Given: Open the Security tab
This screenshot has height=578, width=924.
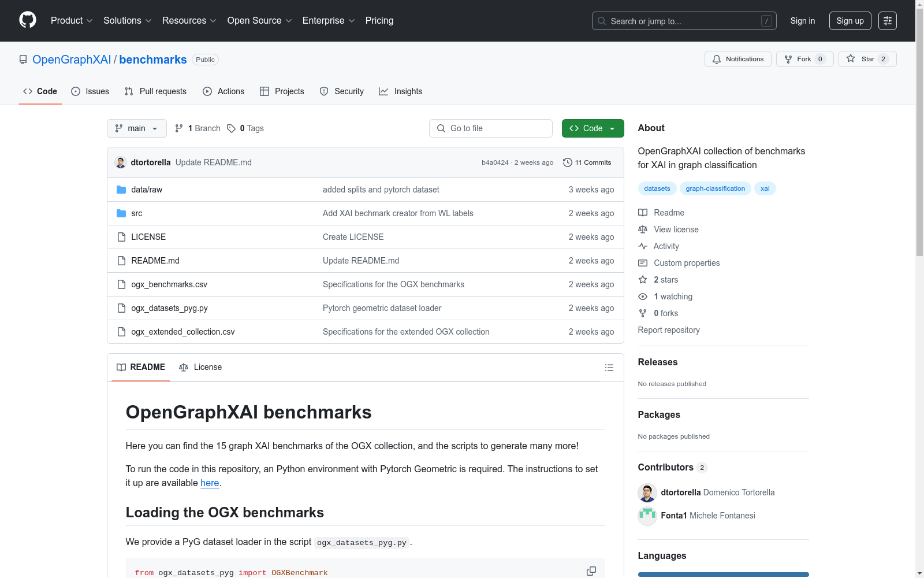Looking at the screenshot, I should click(342, 91).
